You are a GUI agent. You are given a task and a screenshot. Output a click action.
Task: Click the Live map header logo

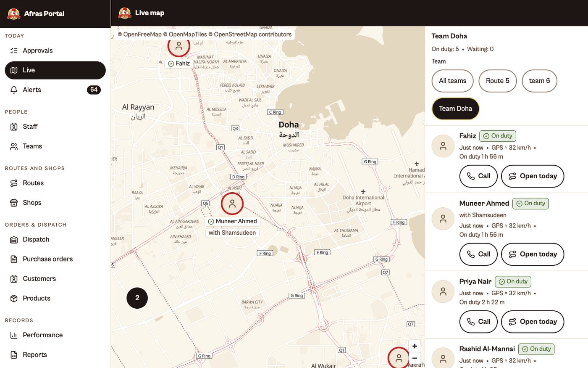point(125,13)
